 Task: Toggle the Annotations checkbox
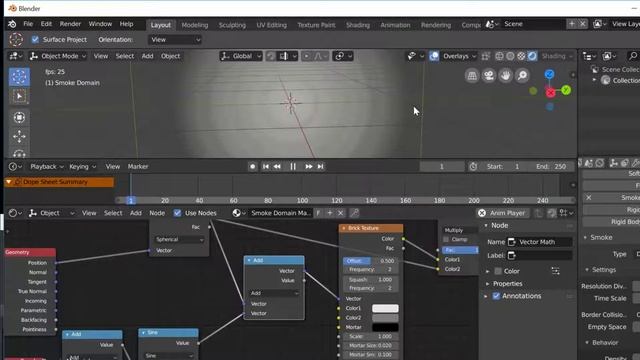[496, 296]
